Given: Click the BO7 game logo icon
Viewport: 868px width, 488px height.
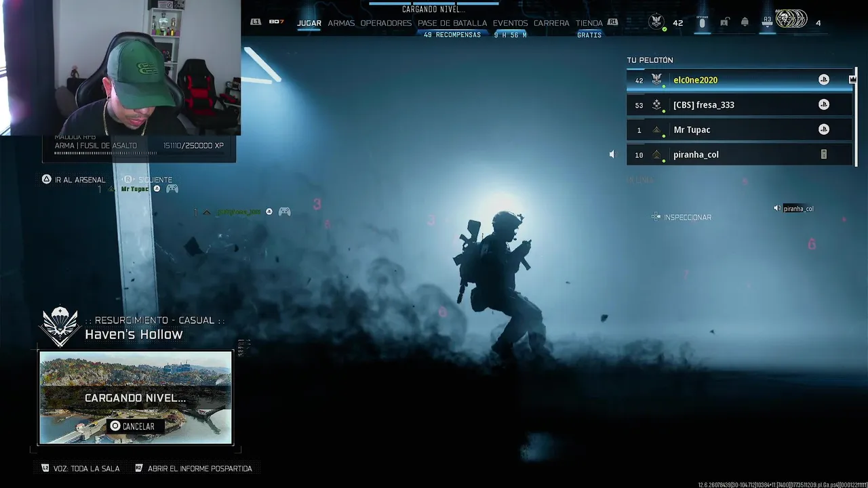Looking at the screenshot, I should (x=276, y=22).
